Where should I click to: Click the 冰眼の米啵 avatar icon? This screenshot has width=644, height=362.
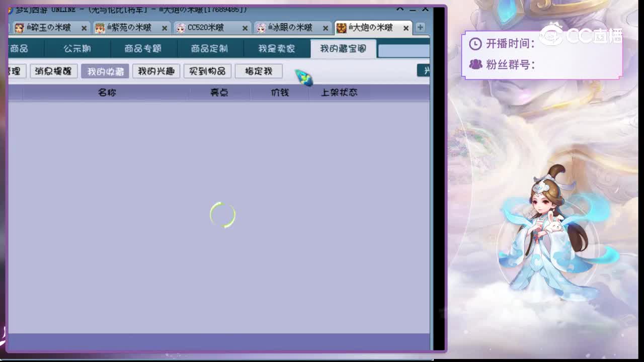(261, 28)
